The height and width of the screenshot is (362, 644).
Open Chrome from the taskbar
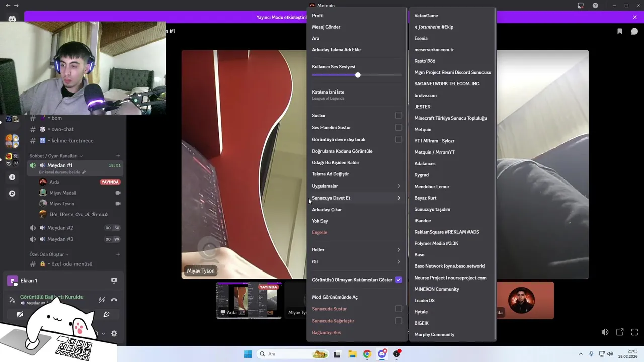(367, 354)
